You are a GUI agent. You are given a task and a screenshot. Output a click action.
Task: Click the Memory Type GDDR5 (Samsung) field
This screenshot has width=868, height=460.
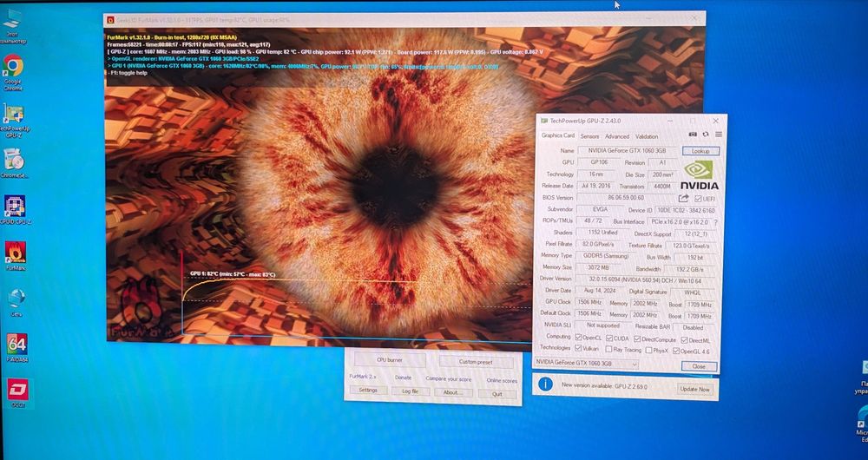click(x=606, y=256)
